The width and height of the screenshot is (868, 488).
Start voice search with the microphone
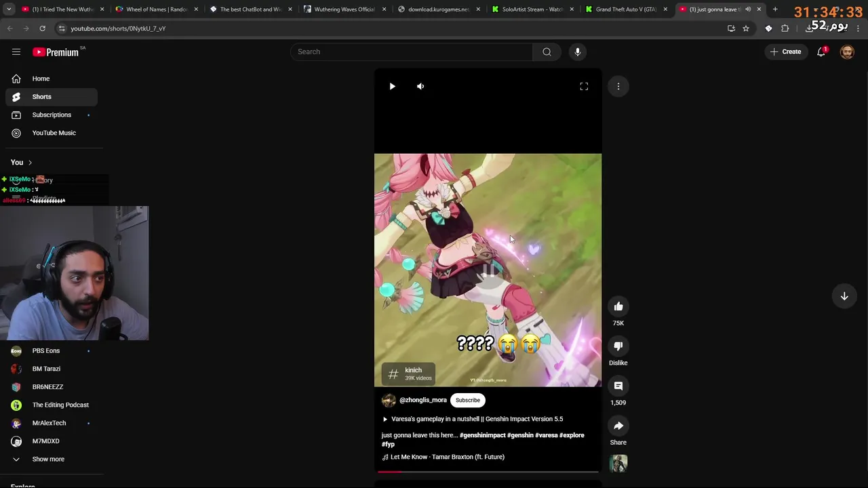click(578, 52)
